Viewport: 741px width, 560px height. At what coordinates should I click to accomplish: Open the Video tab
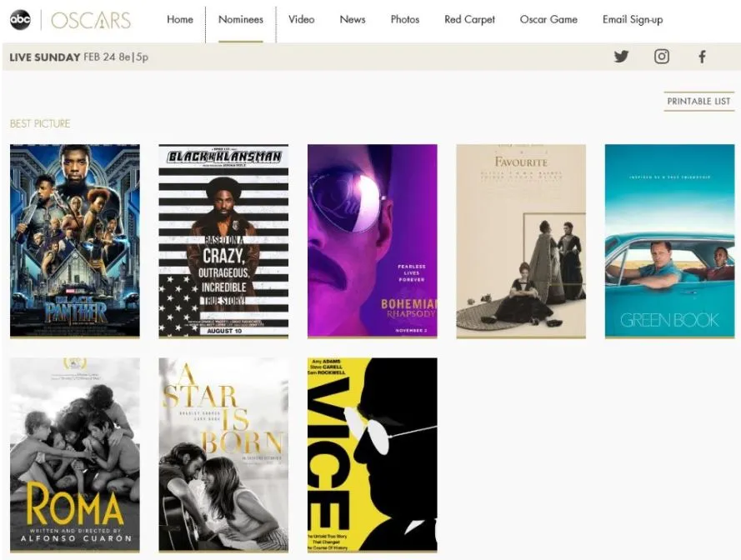(302, 19)
